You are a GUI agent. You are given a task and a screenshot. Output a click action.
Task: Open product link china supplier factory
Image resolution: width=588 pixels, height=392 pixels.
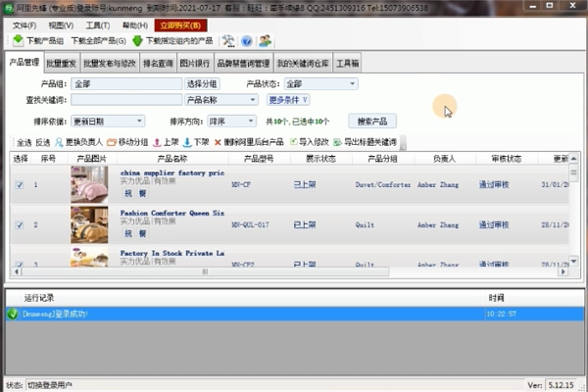tap(172, 172)
